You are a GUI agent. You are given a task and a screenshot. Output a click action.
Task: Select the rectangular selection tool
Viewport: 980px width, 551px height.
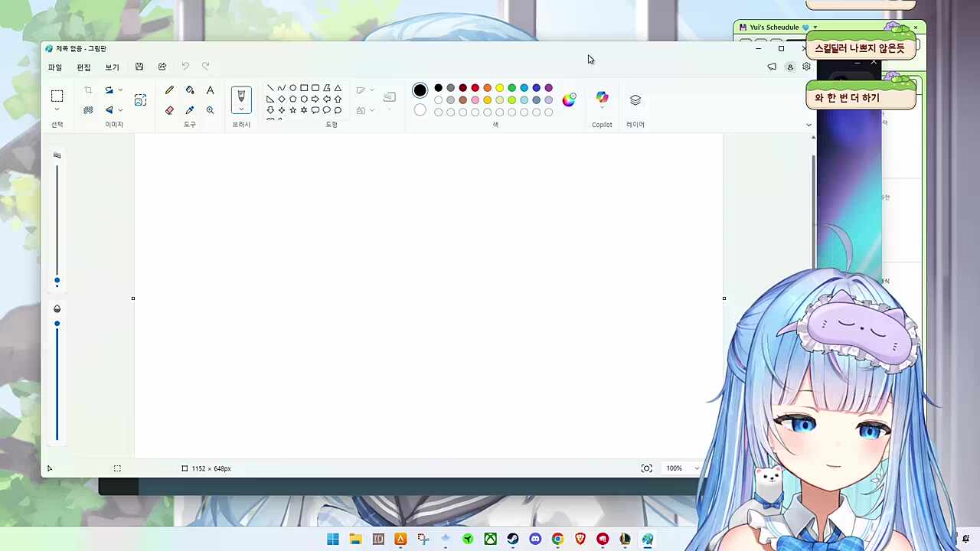tap(57, 96)
